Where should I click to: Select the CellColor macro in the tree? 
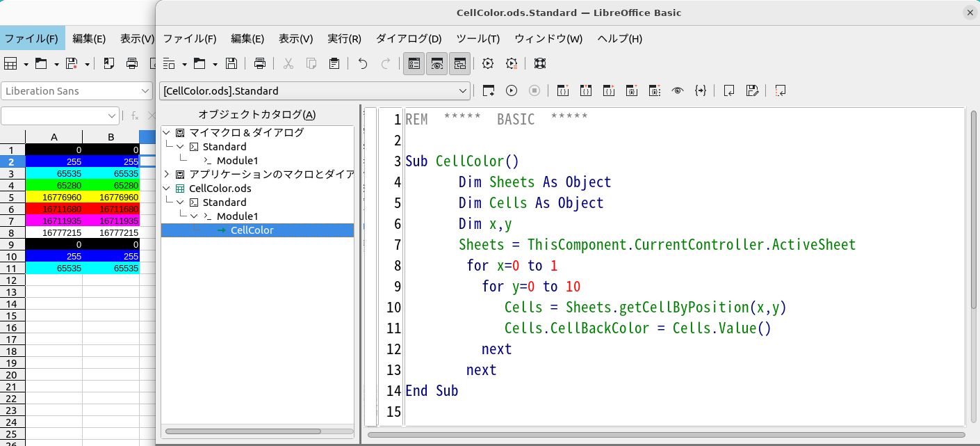(252, 230)
